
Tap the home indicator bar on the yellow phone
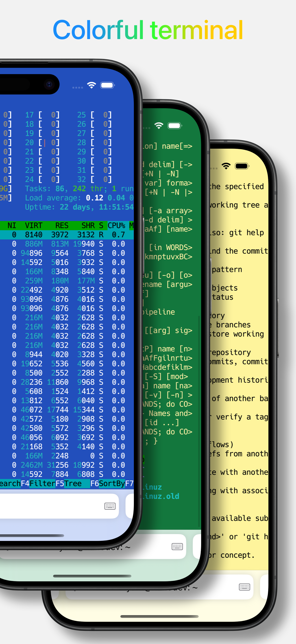click(159, 617)
